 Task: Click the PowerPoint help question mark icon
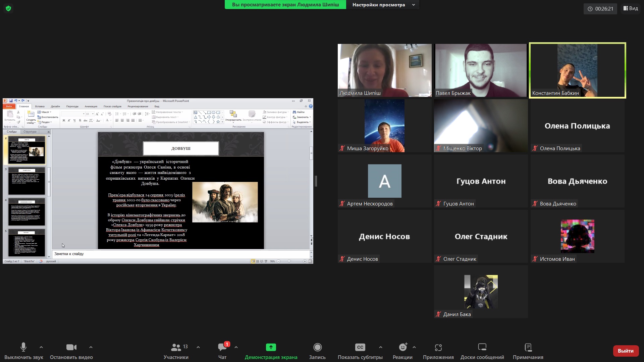311,106
